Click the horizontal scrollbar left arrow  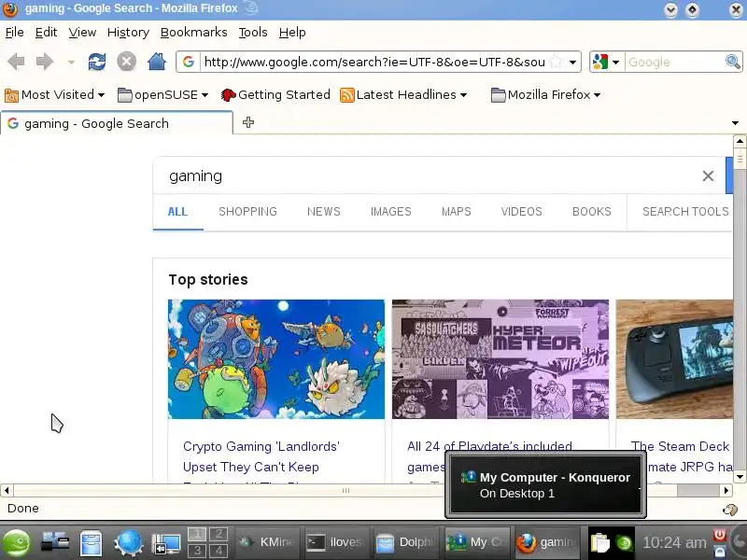7,490
